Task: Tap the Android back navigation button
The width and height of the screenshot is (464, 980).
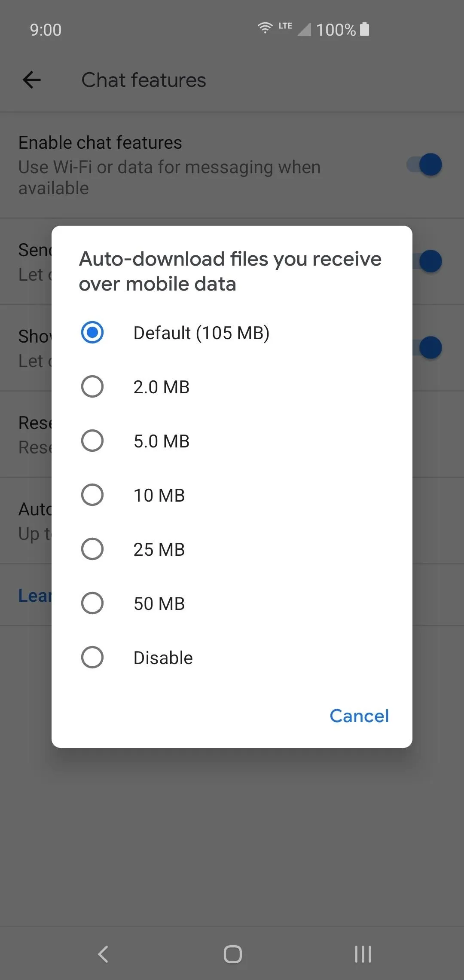Action: pos(103,954)
